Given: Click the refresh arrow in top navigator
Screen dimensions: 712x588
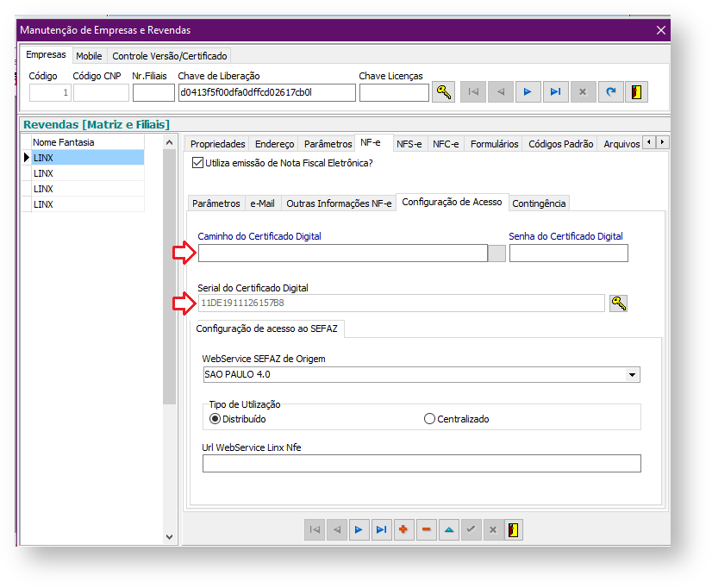Looking at the screenshot, I should pyautogui.click(x=611, y=92).
